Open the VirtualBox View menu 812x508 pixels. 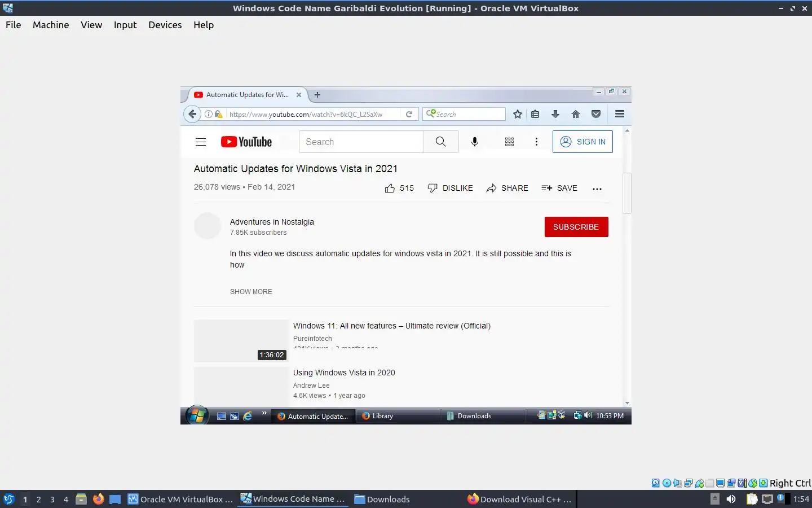(x=91, y=25)
